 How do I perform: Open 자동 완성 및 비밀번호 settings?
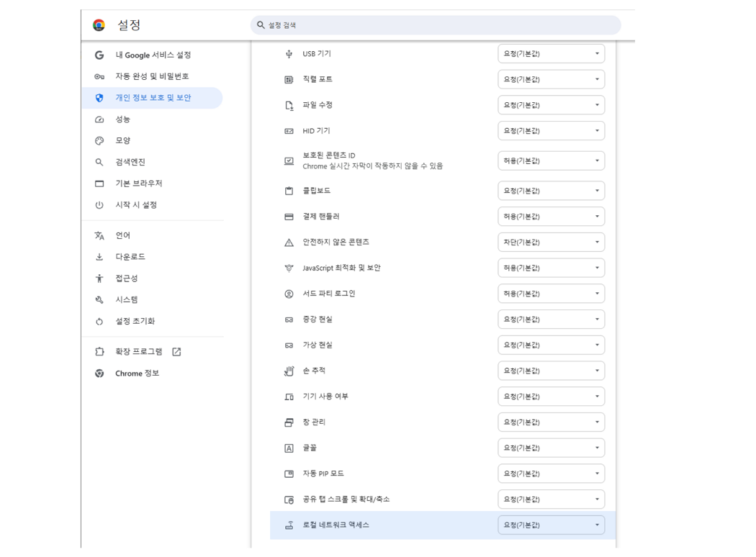coord(152,76)
